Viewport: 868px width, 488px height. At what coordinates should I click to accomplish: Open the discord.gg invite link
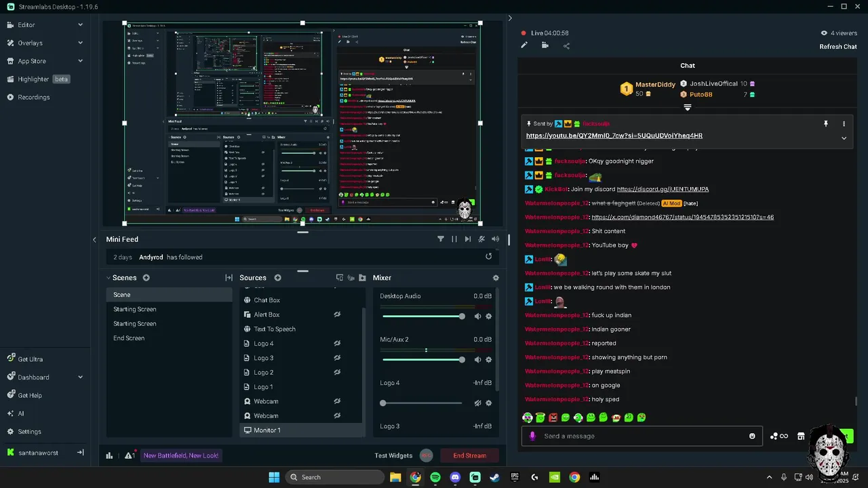pyautogui.click(x=663, y=189)
